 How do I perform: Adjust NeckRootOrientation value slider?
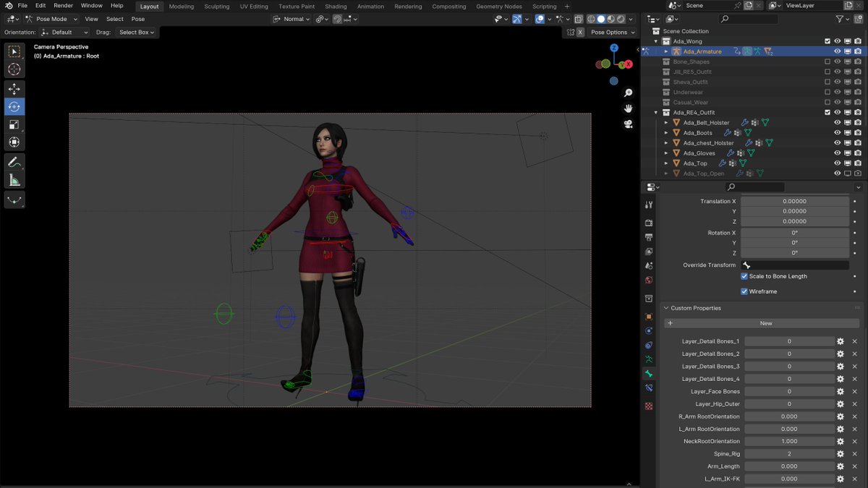coord(789,442)
